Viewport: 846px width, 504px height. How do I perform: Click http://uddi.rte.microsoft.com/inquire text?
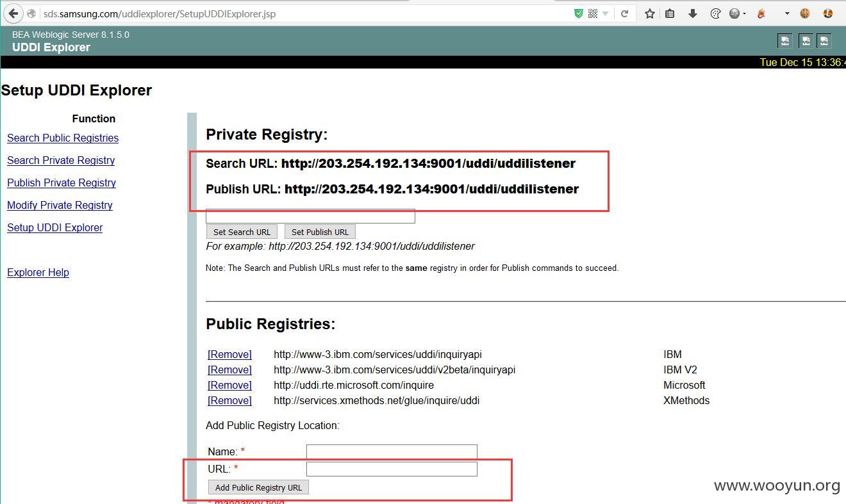354,385
